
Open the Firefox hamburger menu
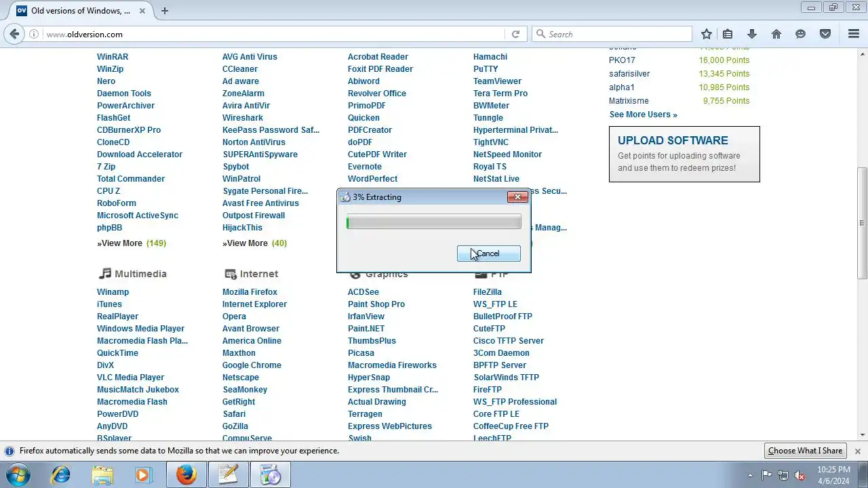[x=854, y=34]
